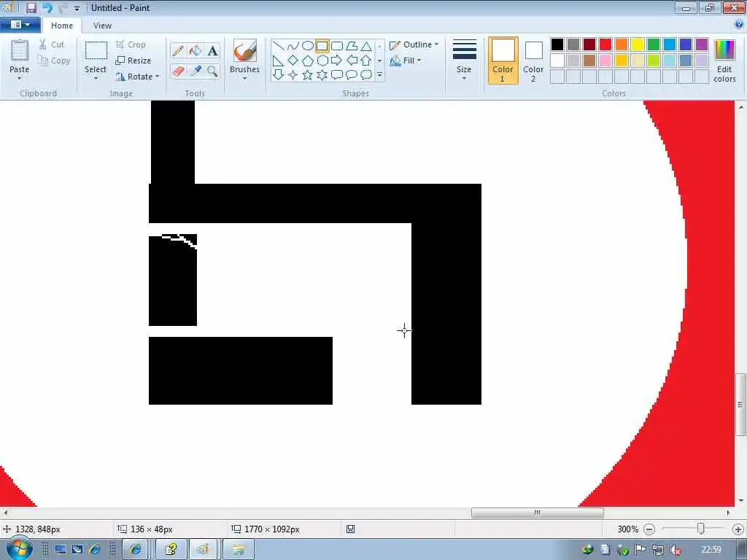Choose the Rounded rectangle shape

(337, 46)
